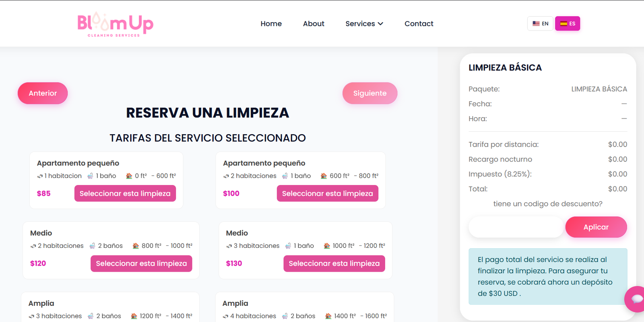The image size is (644, 322).
Task: Click the bed icon in $120 Medio card
Action: [33, 246]
